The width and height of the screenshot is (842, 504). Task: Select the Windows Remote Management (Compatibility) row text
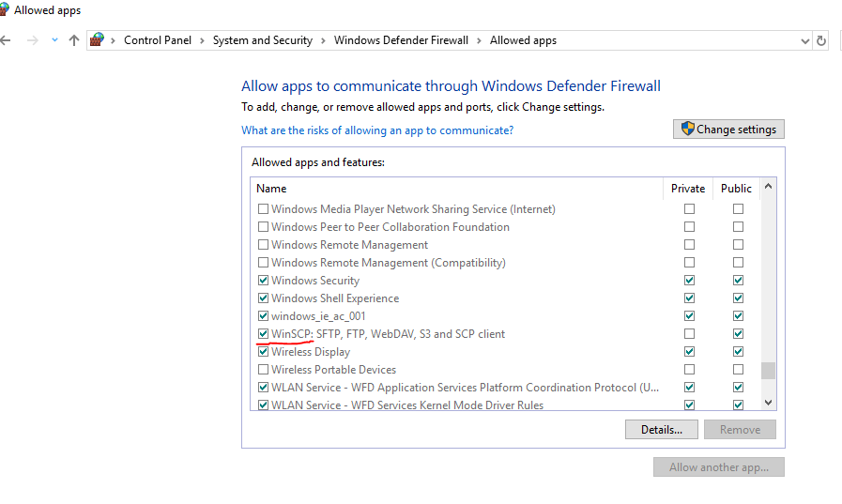click(389, 263)
